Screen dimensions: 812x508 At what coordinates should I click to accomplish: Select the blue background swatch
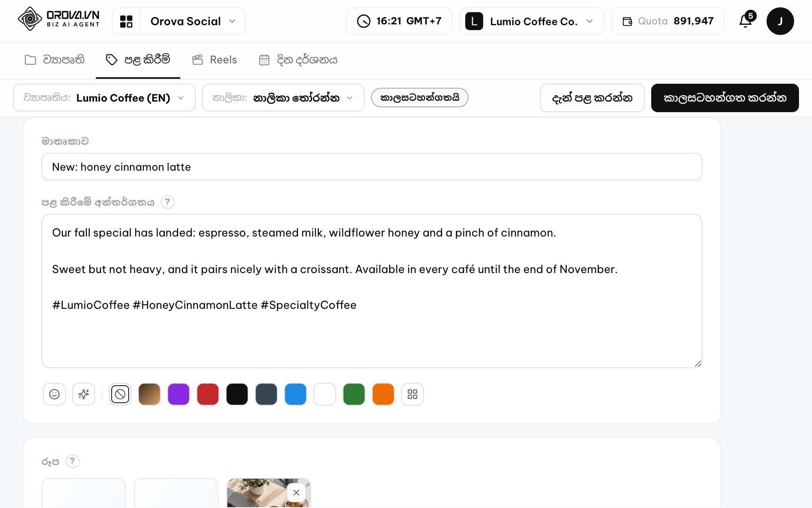[296, 394]
